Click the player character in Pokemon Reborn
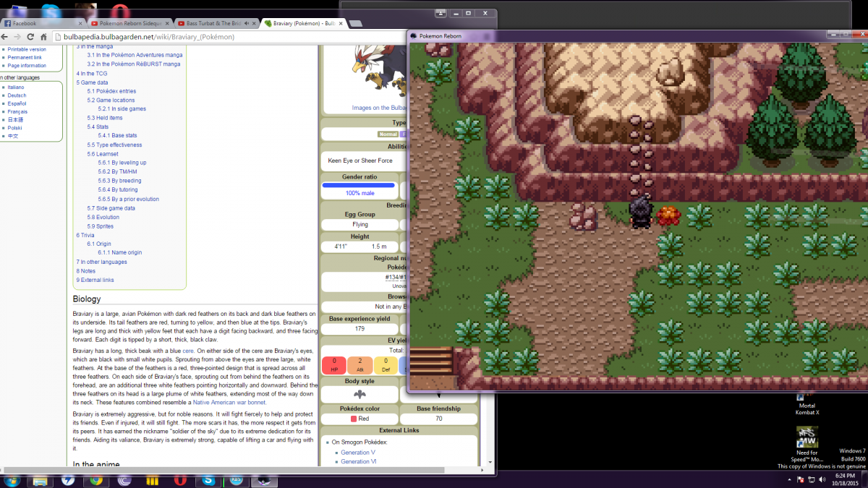This screenshot has height=488, width=868. click(640, 213)
